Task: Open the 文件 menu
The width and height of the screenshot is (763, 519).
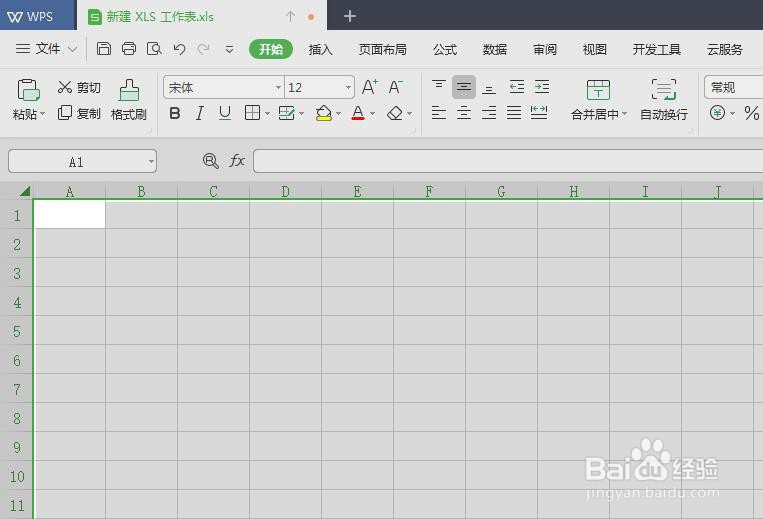Action: [x=46, y=49]
